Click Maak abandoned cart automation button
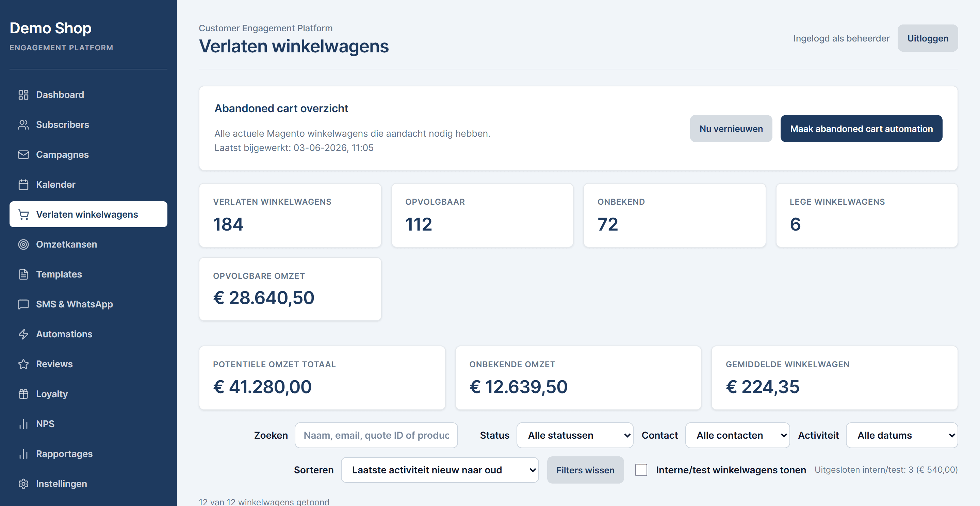This screenshot has width=980, height=506. tap(861, 129)
